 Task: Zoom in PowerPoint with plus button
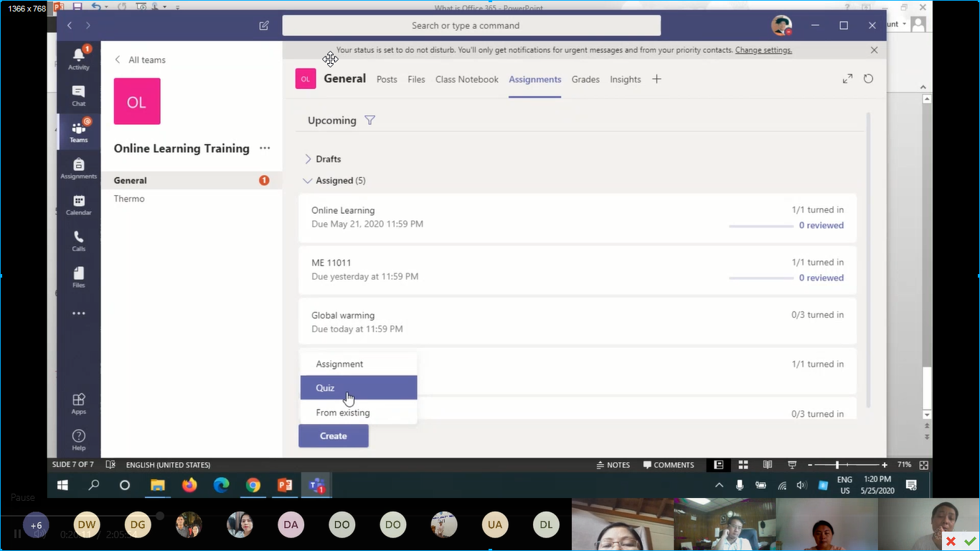point(885,465)
